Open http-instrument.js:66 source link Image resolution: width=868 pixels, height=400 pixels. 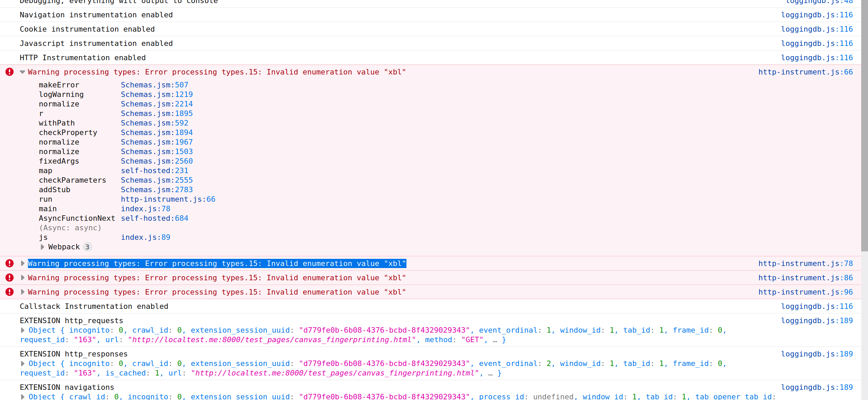(x=805, y=72)
